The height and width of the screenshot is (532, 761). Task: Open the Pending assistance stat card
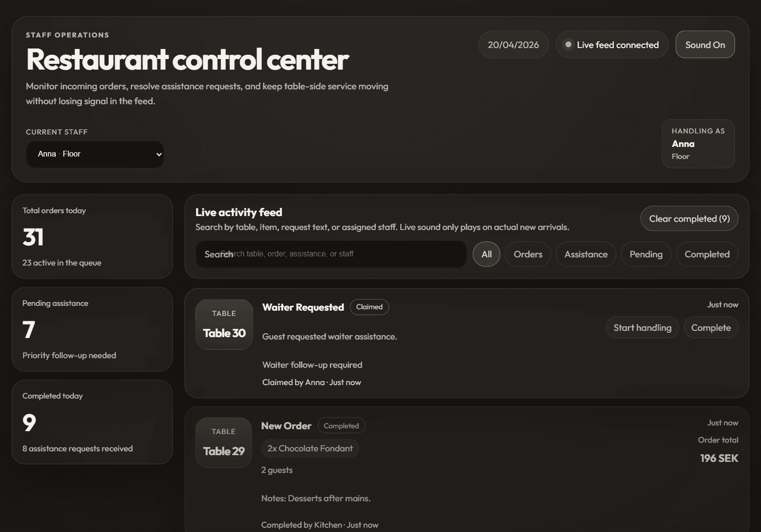point(92,329)
